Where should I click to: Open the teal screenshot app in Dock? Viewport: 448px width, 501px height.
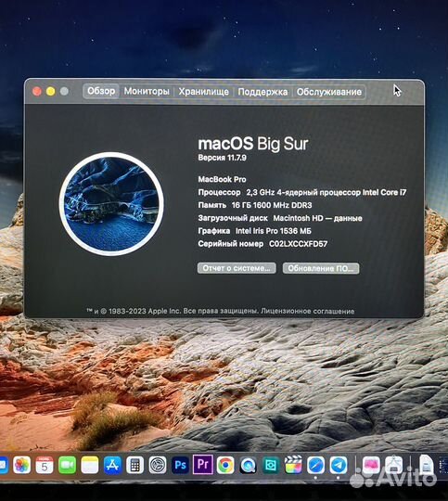tap(271, 465)
